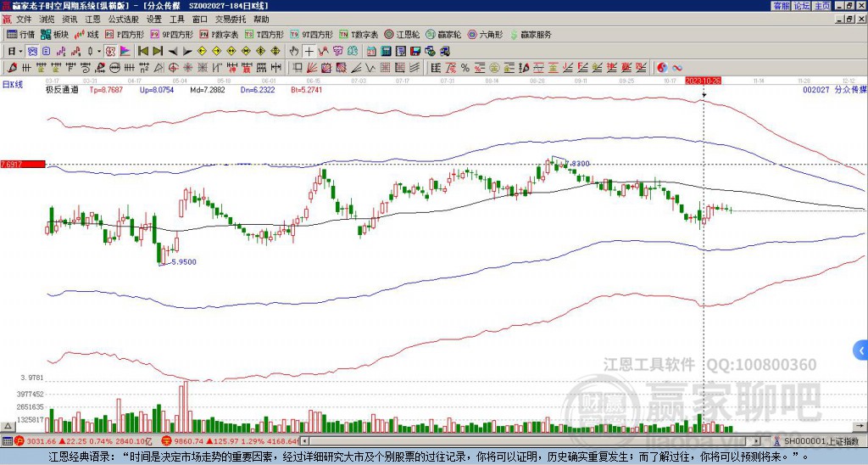Click the percent sign tool icon
This screenshot has height=465, width=868.
(x=465, y=68)
